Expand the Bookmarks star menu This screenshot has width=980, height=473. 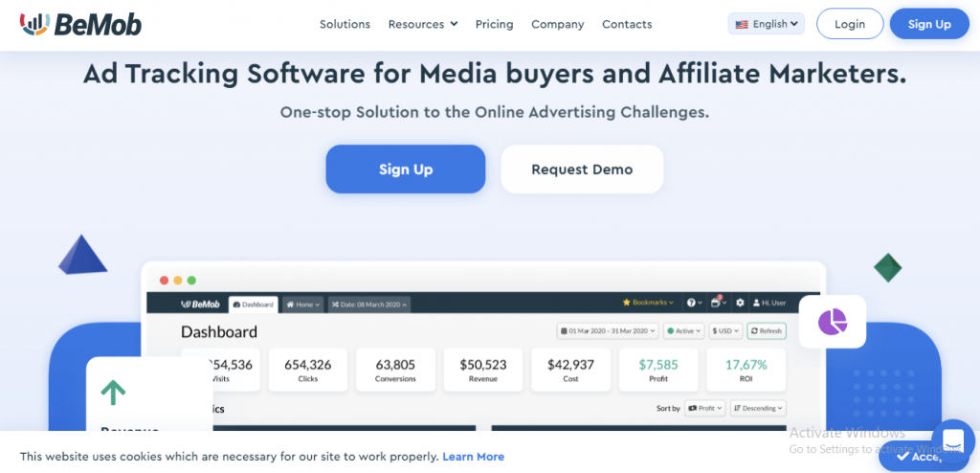(x=648, y=303)
